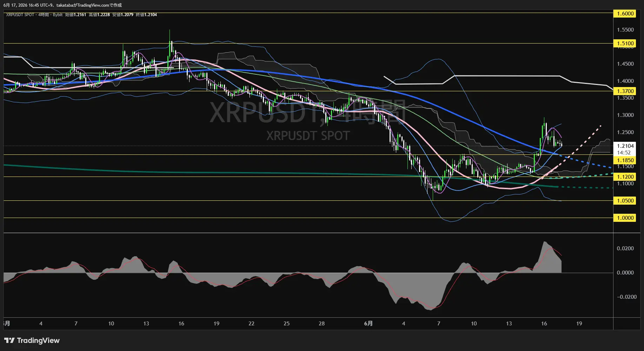Viewport: 644px width, 351px height.
Task: Click the TradingView logo at bottom left
Action: point(32,340)
